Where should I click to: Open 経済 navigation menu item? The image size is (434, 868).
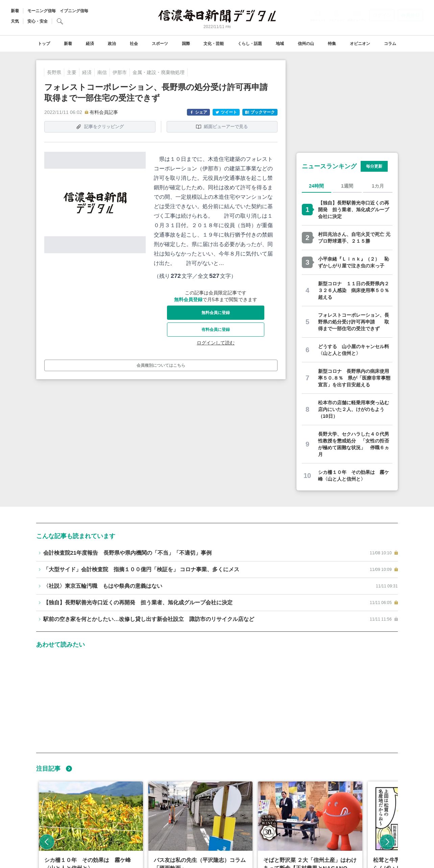point(90,44)
